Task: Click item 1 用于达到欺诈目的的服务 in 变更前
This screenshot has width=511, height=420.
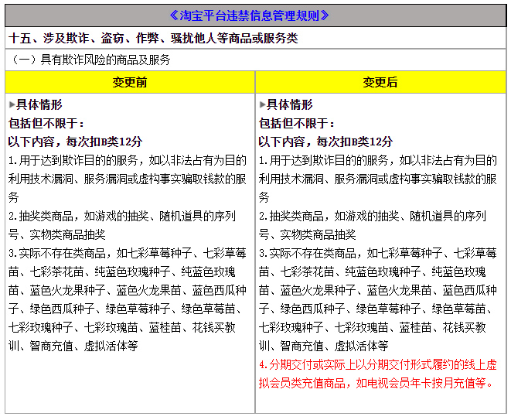Action: pyautogui.click(x=128, y=179)
